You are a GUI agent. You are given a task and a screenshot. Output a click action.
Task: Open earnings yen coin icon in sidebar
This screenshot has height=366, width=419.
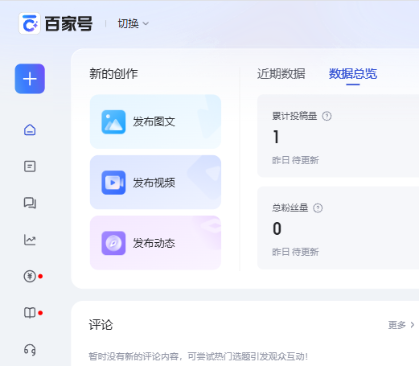pos(30,276)
